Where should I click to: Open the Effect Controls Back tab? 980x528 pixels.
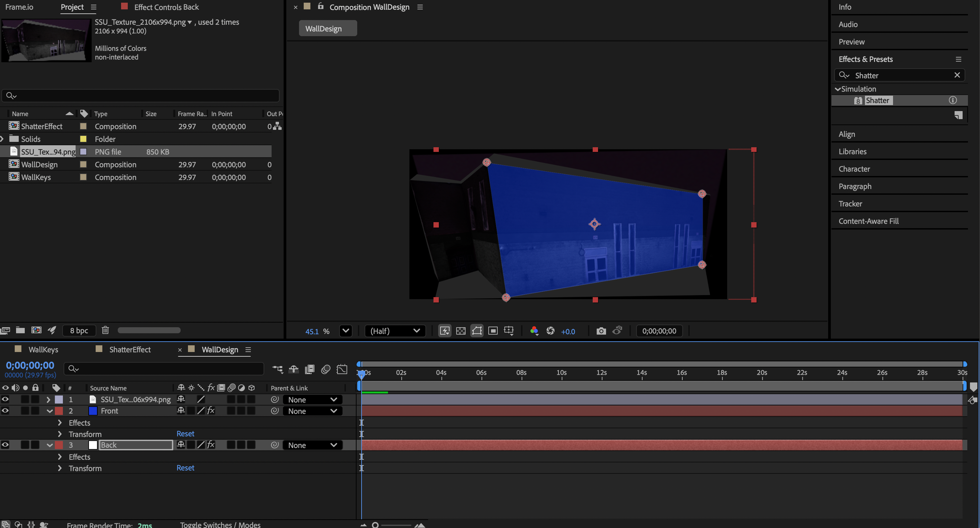[166, 7]
